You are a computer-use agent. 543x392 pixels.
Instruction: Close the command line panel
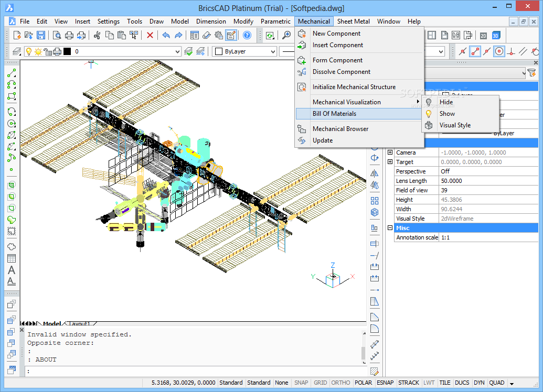(22, 330)
